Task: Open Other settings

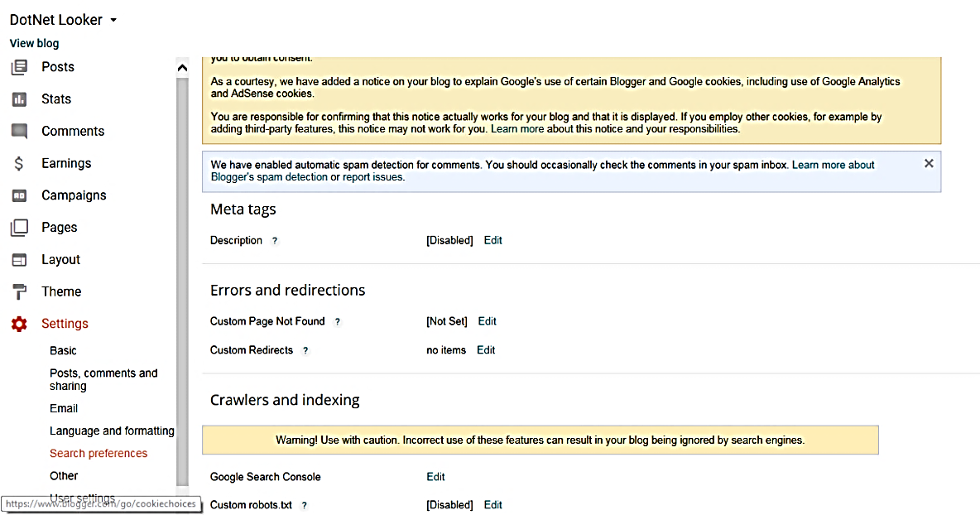Action: pos(64,475)
